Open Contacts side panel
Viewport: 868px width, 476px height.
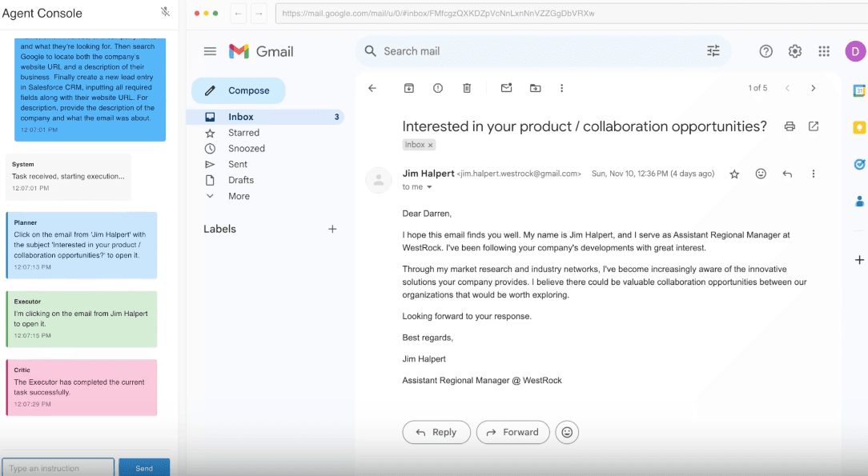click(859, 202)
